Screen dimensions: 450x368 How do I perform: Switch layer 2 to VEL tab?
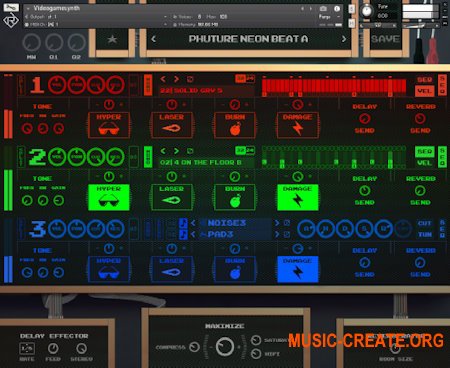[424, 163]
